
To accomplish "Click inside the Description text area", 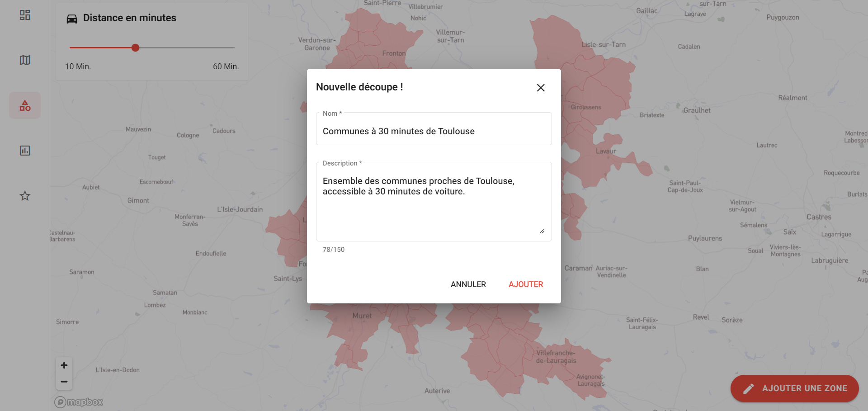I will coord(434,199).
